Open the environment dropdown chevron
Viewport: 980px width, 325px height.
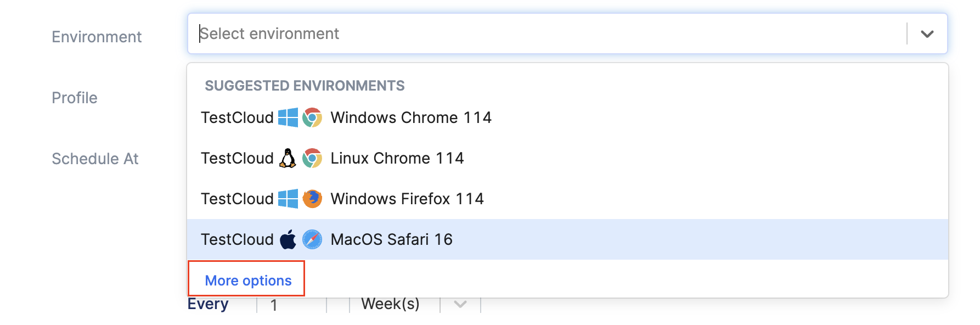pos(927,33)
